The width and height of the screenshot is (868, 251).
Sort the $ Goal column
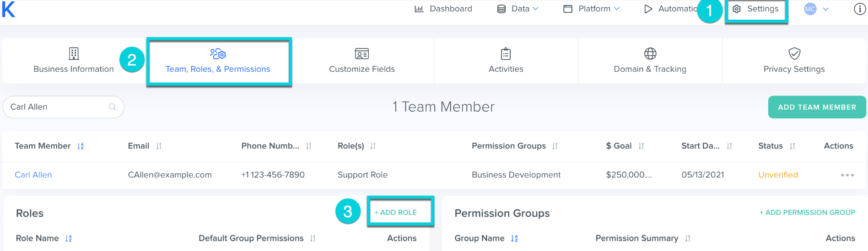(641, 146)
